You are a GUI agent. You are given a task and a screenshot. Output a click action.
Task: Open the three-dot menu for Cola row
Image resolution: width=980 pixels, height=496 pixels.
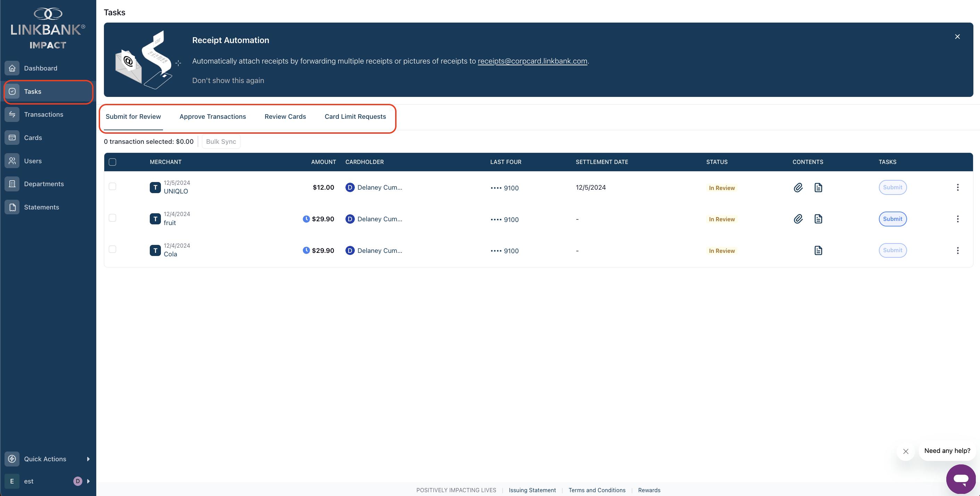tap(957, 250)
